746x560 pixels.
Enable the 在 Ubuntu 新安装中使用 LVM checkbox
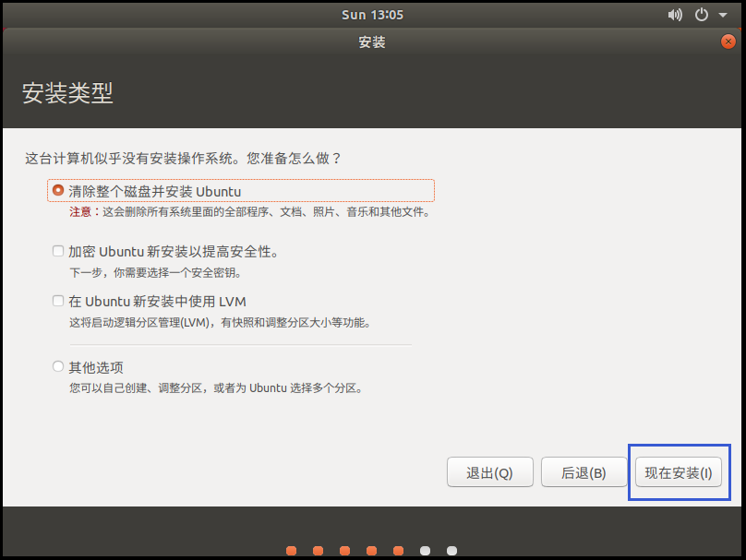pyautogui.click(x=57, y=300)
